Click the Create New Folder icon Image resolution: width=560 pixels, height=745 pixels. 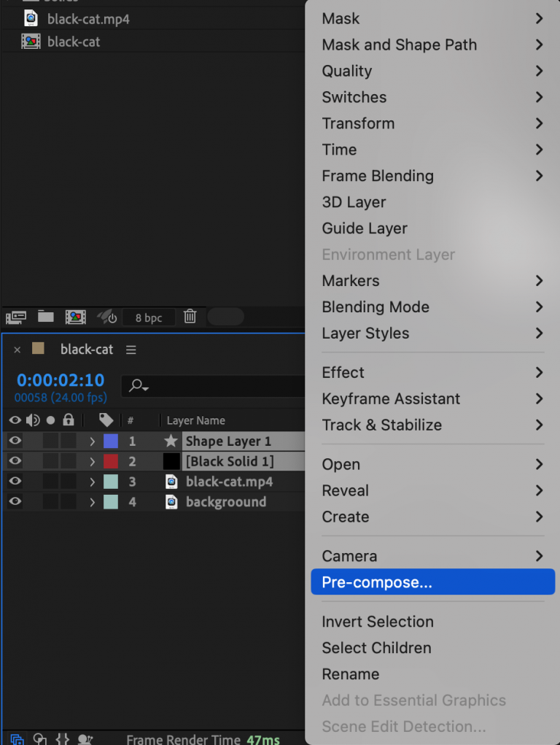click(45, 317)
